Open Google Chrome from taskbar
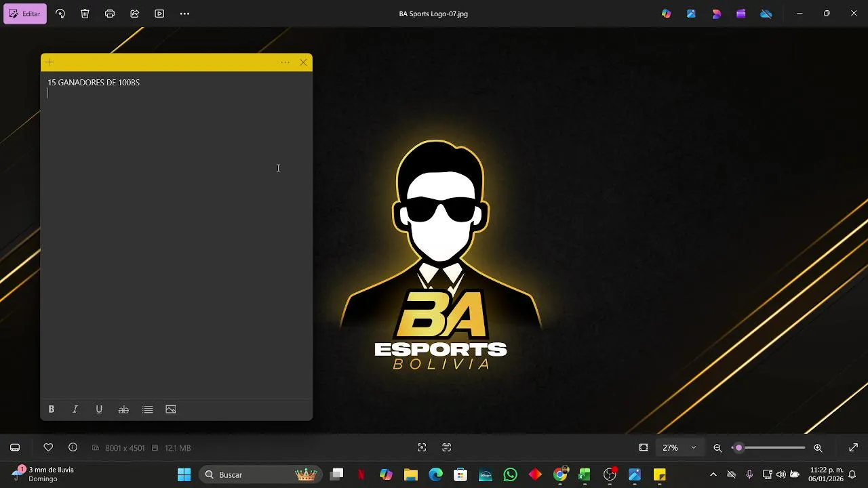This screenshot has height=488, width=868. 560,474
